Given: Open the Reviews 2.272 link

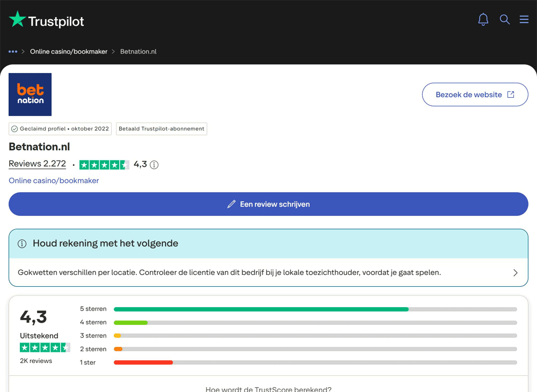Looking at the screenshot, I should point(38,164).
